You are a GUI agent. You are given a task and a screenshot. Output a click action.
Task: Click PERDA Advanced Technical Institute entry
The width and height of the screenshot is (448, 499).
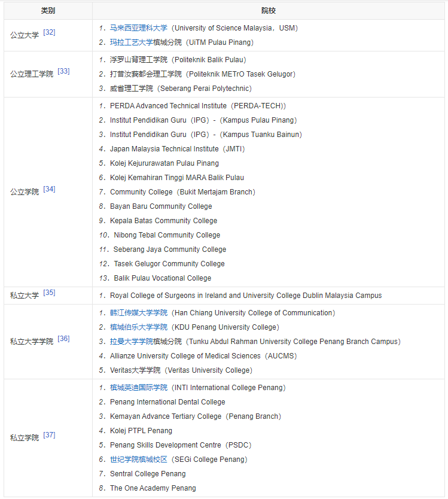(x=198, y=106)
